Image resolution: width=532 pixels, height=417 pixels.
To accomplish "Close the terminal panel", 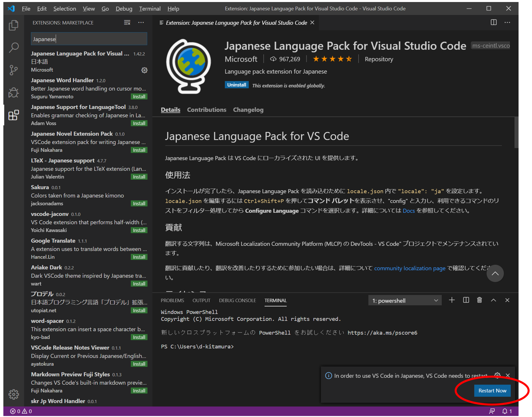I will (507, 300).
